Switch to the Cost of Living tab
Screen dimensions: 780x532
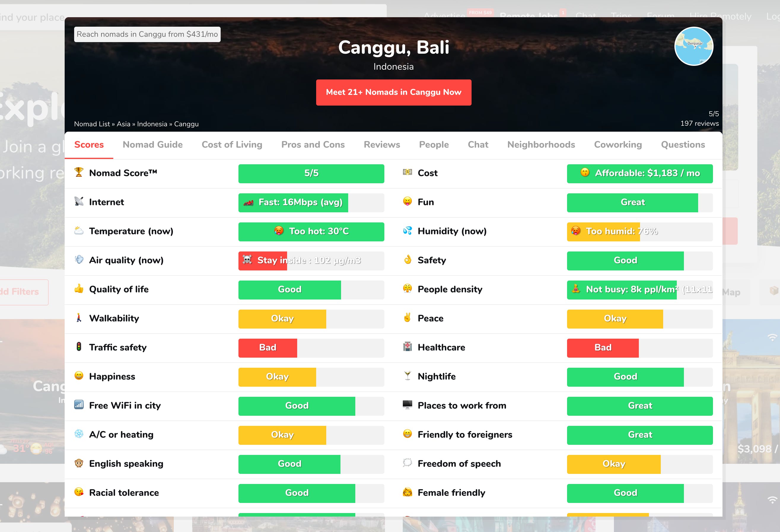[232, 145]
